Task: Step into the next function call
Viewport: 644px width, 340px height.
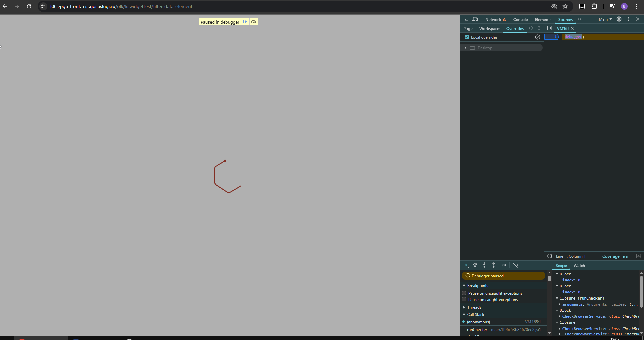Action: (x=484, y=265)
